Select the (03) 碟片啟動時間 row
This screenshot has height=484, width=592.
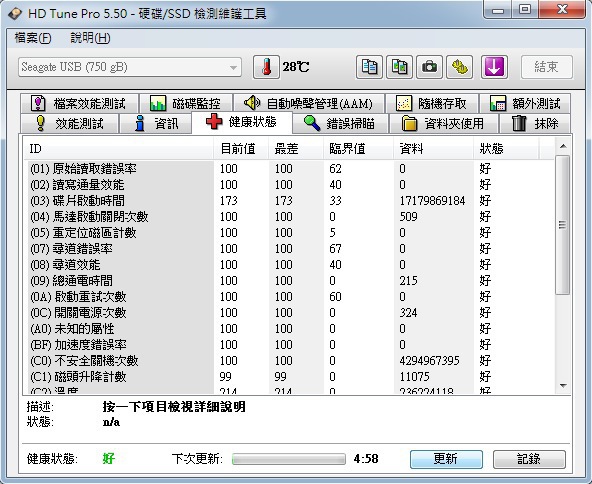290,200
